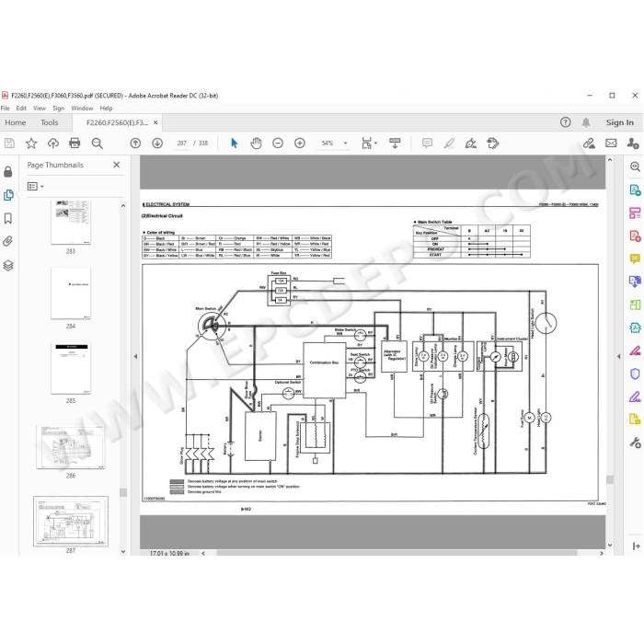The width and height of the screenshot is (644, 644).
Task: Click the Sign In button
Action: [620, 122]
